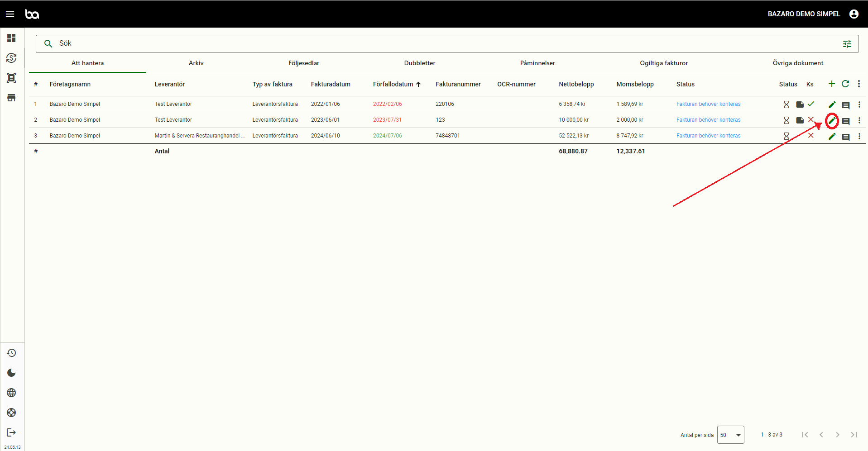Open the Antal per sida dropdown
The width and height of the screenshot is (868, 451).
[x=731, y=435]
